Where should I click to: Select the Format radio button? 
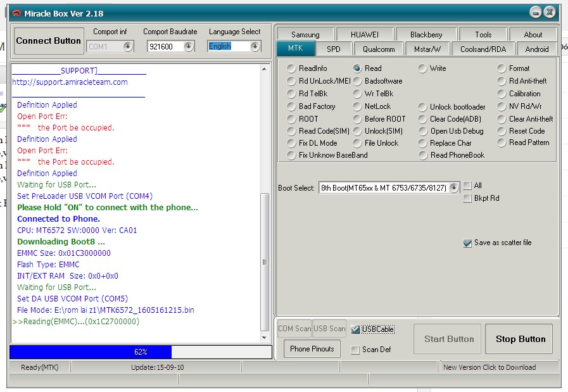[x=502, y=68]
